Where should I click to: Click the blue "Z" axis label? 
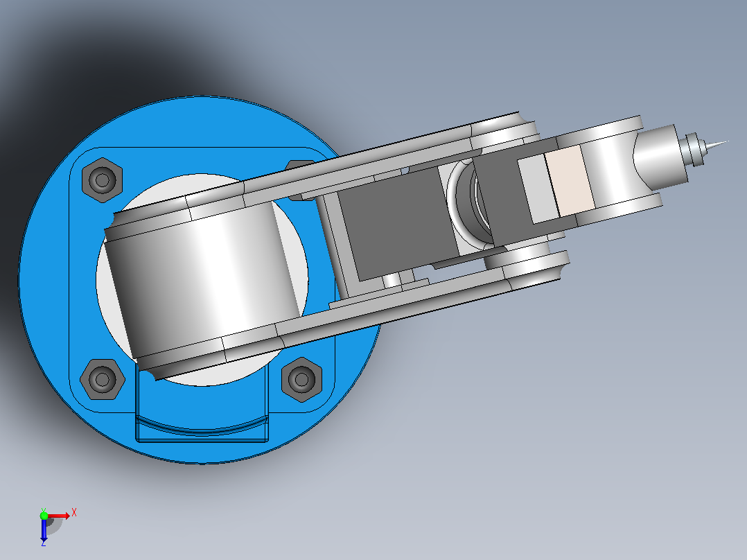44,543
